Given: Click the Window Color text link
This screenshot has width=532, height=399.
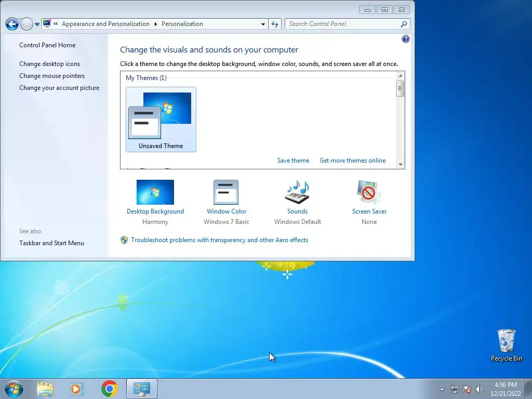Looking at the screenshot, I should (x=227, y=211).
